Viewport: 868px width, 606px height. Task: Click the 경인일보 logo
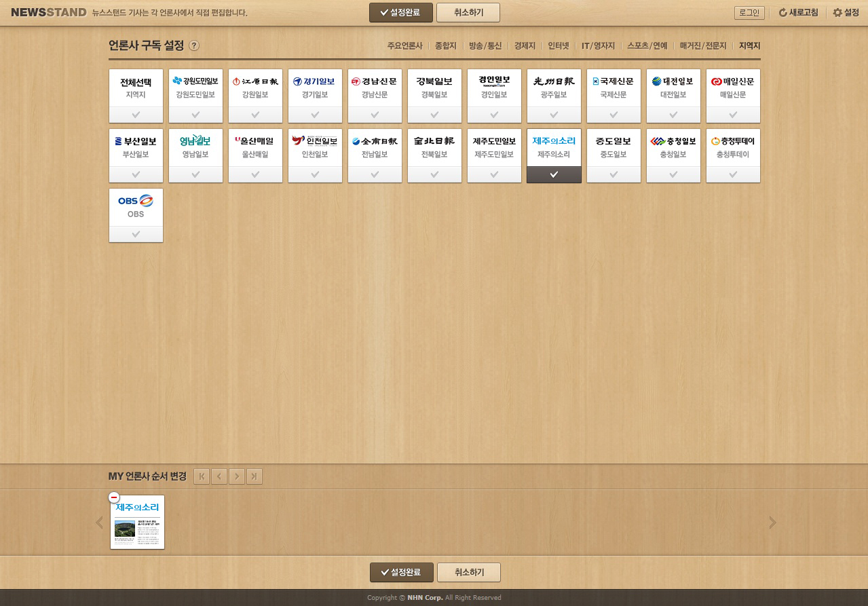click(x=494, y=81)
